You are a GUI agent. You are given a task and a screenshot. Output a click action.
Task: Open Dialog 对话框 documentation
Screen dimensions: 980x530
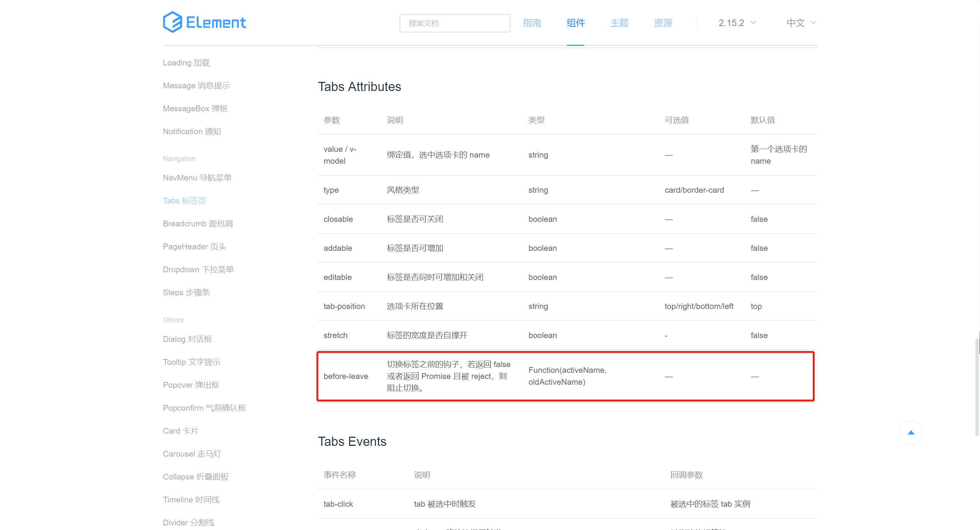click(187, 339)
